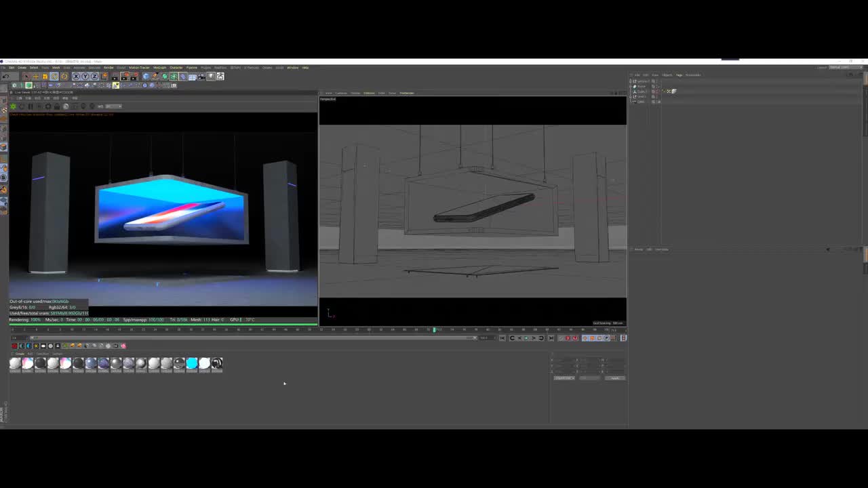Click the Undo arrow in the top toolbar
Screen dimensions: 868x488
click(6, 77)
